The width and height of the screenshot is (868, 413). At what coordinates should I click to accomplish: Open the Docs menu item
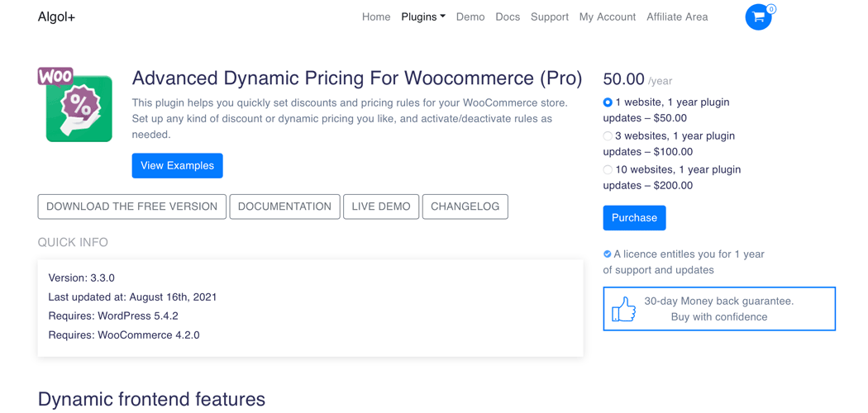coord(508,17)
